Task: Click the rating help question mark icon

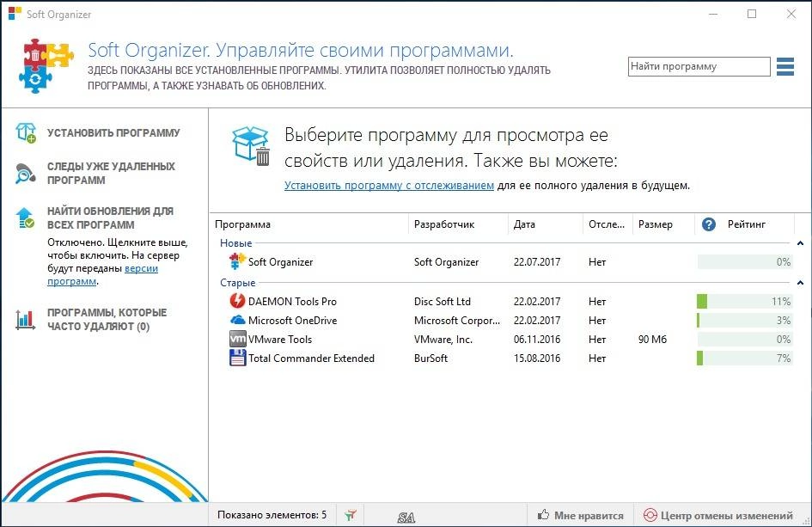Action: coord(708,224)
